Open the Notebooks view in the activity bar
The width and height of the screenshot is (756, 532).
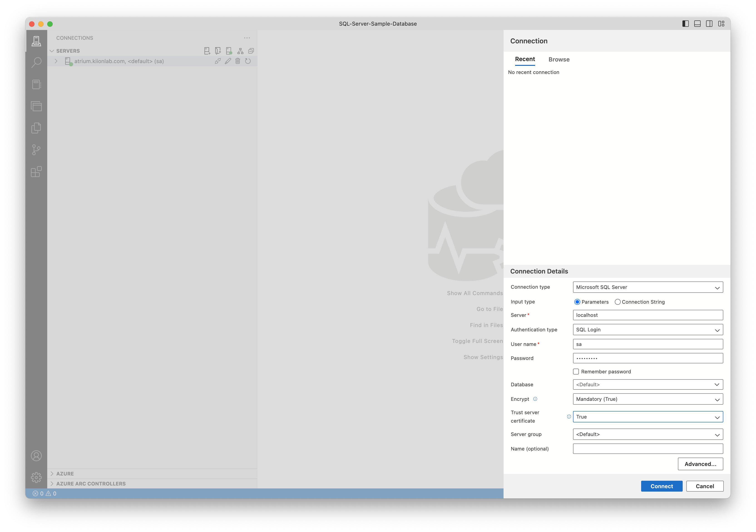pyautogui.click(x=36, y=84)
